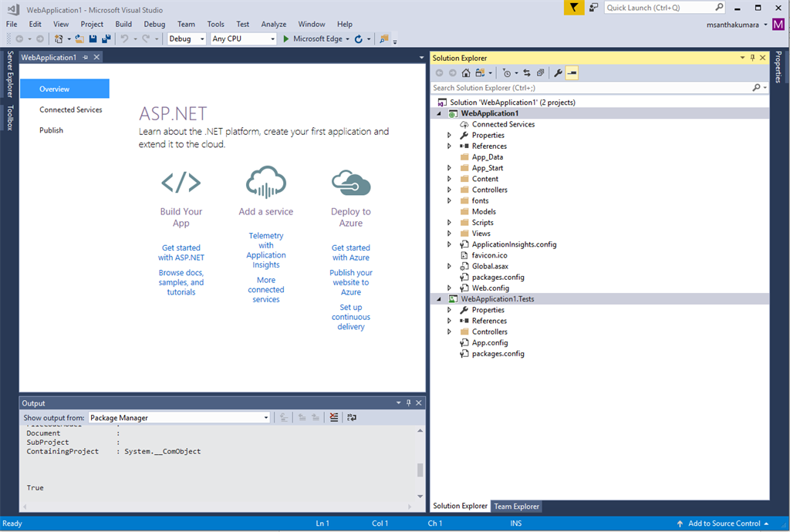790x532 pixels.
Task: Open Properties wrench icon in Solution Explorer
Action: (x=558, y=73)
